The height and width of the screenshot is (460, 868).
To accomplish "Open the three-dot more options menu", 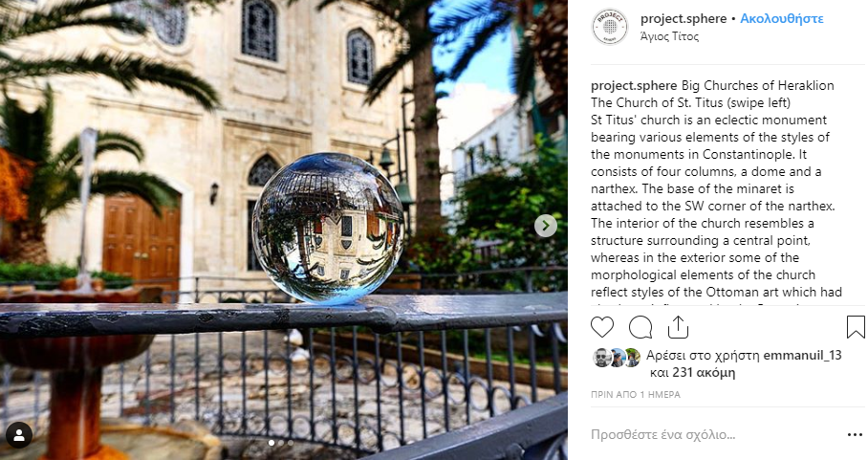I will click(856, 434).
